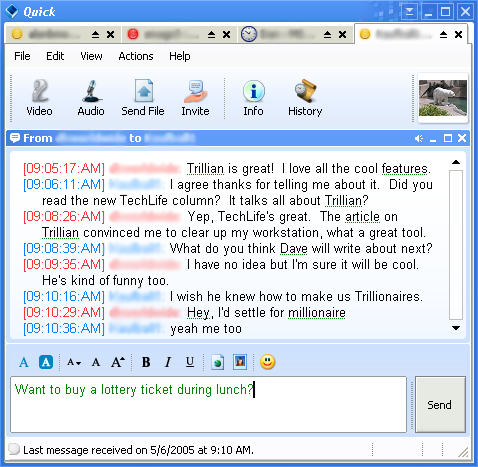The width and height of the screenshot is (478, 467).
Task: Click the underlined word "features"
Action: (405, 169)
